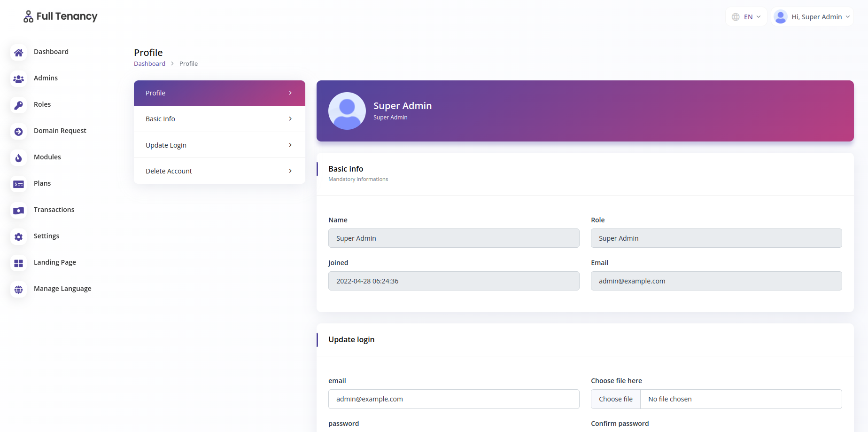This screenshot has width=868, height=432.
Task: Click the Roles key icon
Action: [18, 105]
